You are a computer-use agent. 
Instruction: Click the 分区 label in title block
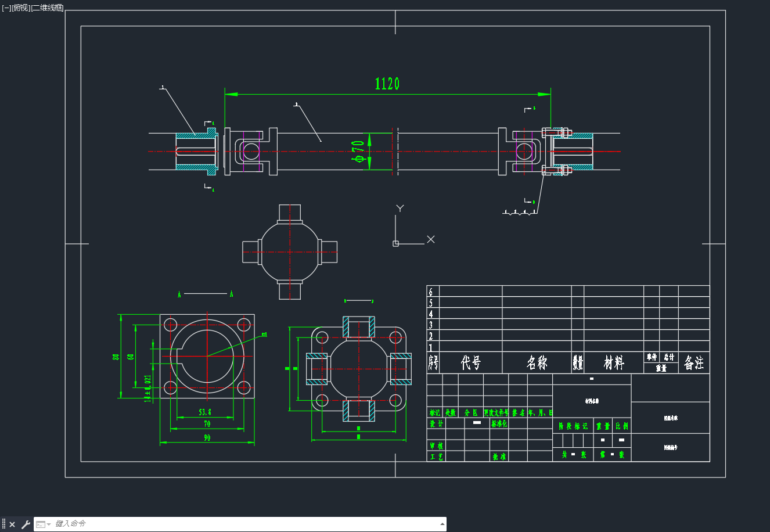471,412
